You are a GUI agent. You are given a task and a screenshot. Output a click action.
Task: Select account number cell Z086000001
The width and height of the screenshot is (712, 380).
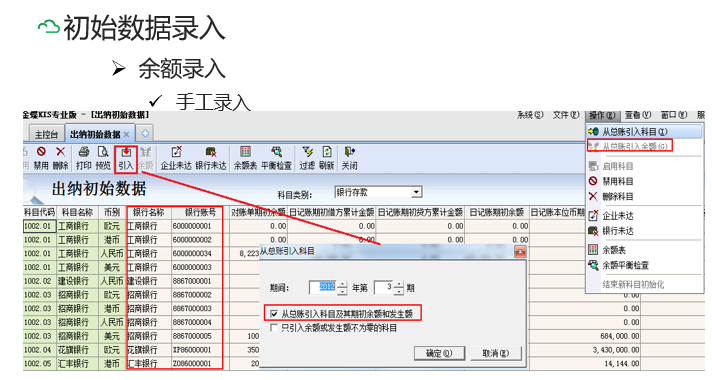tap(200, 364)
